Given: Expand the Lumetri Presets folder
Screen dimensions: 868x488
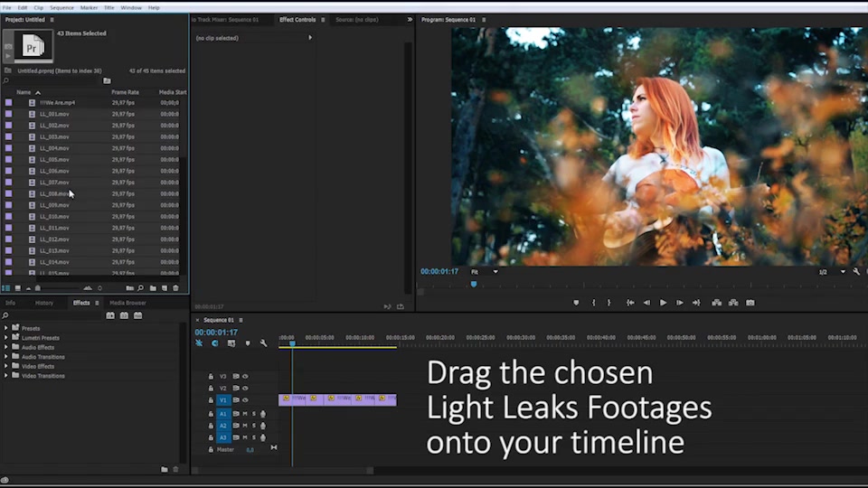Looking at the screenshot, I should 6,337.
